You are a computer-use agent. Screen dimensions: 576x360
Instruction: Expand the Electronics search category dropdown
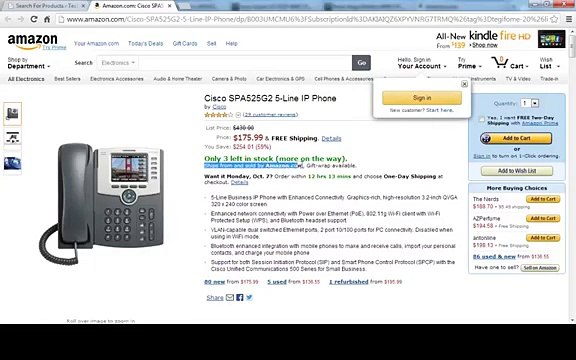pos(118,63)
